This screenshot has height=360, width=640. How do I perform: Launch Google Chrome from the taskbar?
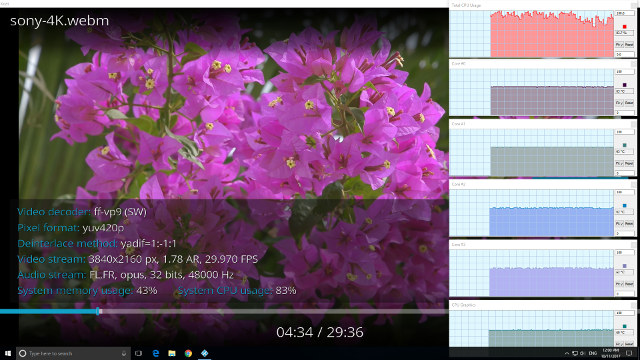pyautogui.click(x=188, y=353)
